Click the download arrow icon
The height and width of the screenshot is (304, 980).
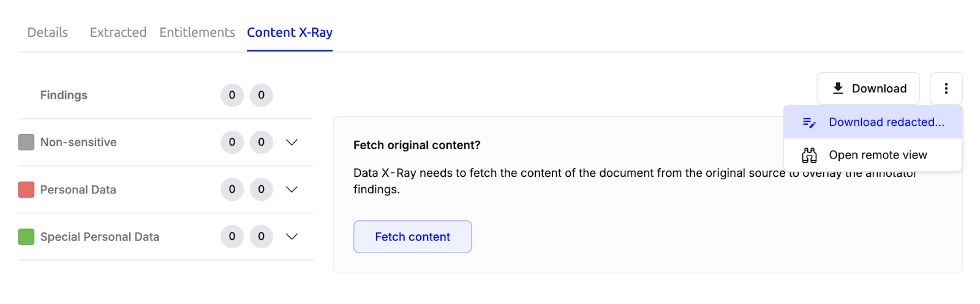pos(838,88)
